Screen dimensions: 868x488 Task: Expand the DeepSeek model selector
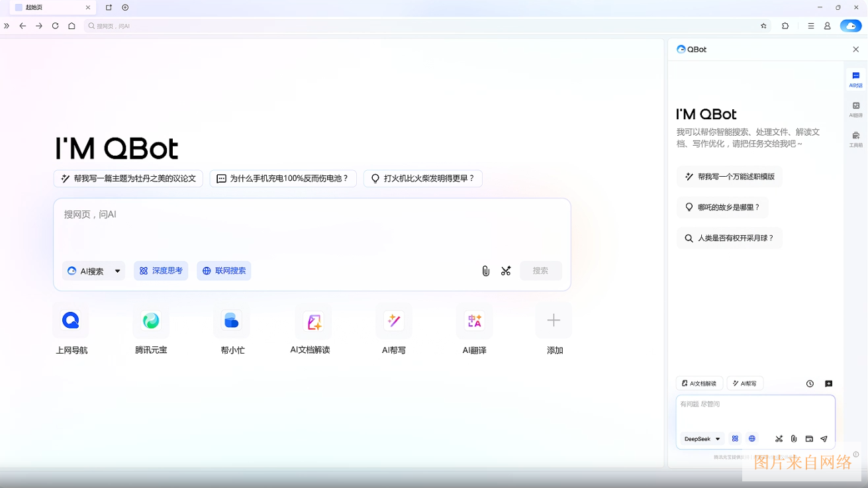point(701,438)
